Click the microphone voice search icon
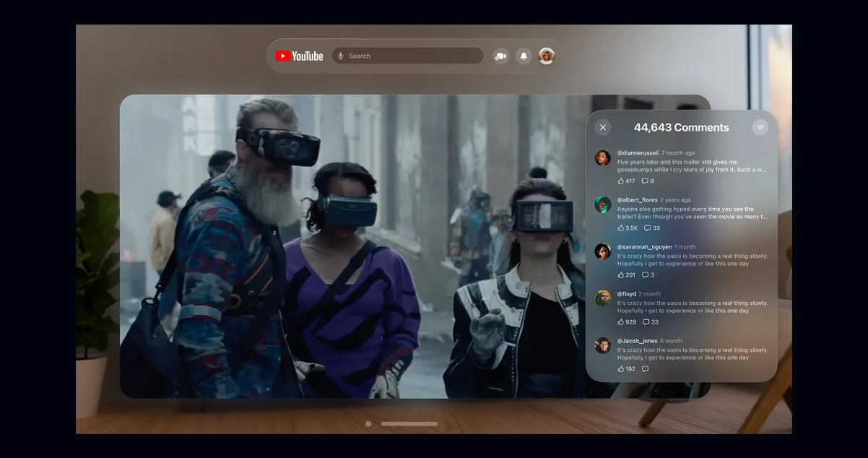This screenshot has height=458, width=868. (341, 56)
